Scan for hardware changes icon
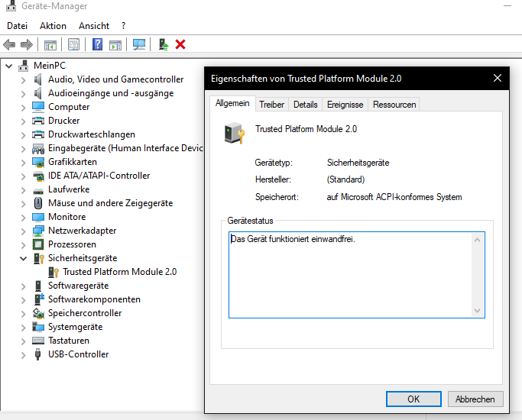Image resolution: width=522 pixels, height=420 pixels. click(139, 44)
